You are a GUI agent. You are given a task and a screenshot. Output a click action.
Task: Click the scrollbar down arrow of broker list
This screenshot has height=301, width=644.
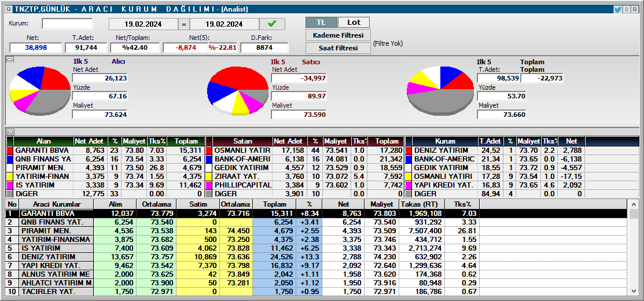[634, 291]
